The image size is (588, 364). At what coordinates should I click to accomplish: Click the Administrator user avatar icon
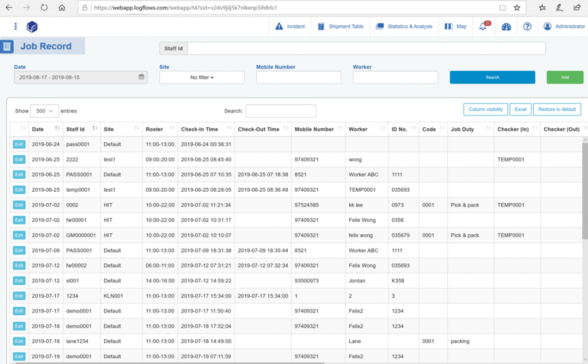coord(547,26)
